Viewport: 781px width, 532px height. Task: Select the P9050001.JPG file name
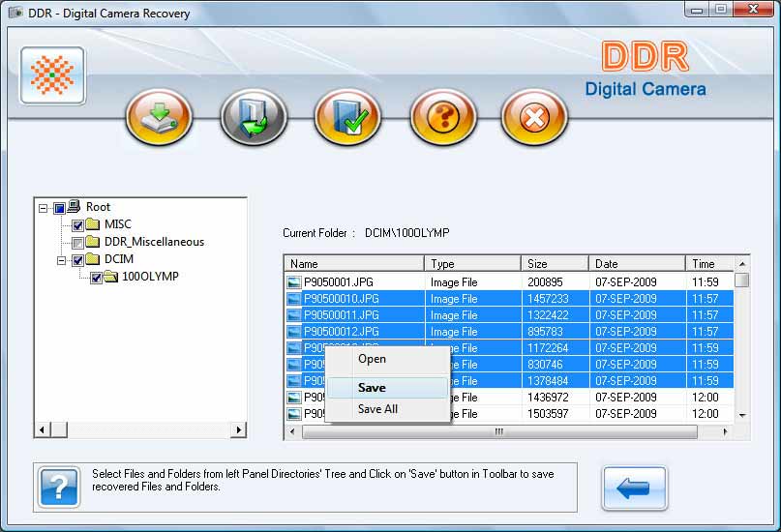pyautogui.click(x=339, y=282)
